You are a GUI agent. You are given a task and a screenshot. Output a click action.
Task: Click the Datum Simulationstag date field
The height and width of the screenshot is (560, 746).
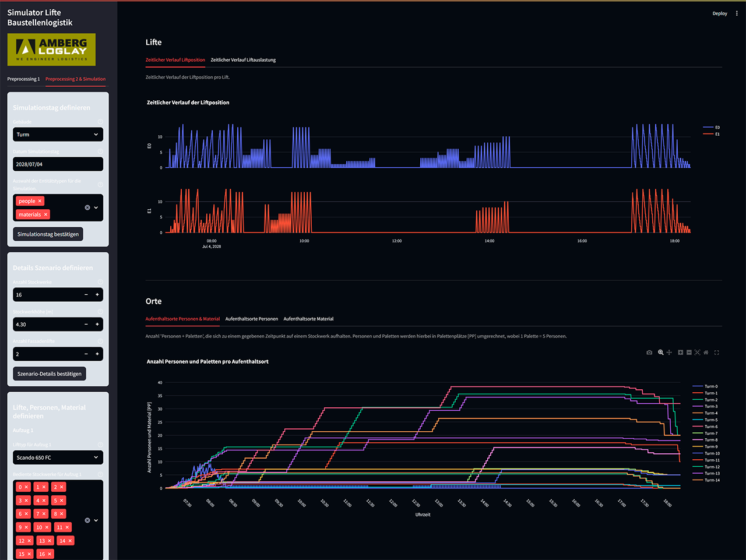(x=58, y=164)
